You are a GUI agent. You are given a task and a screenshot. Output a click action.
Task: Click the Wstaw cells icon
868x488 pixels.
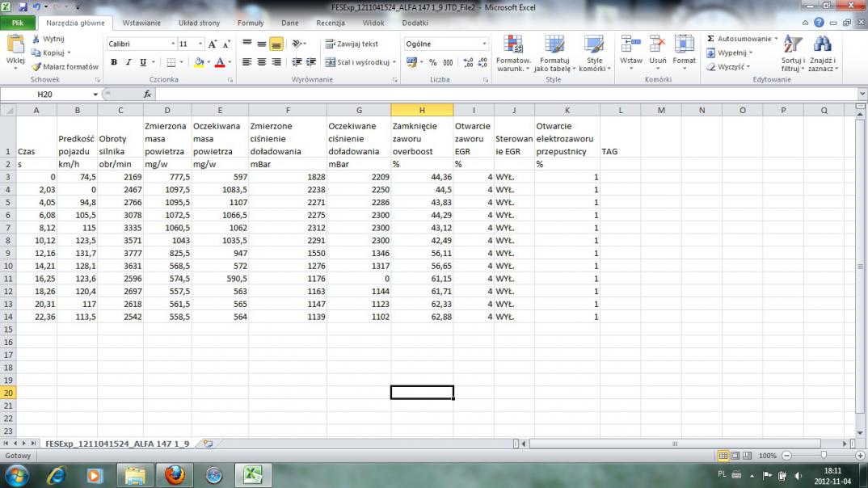click(x=630, y=45)
